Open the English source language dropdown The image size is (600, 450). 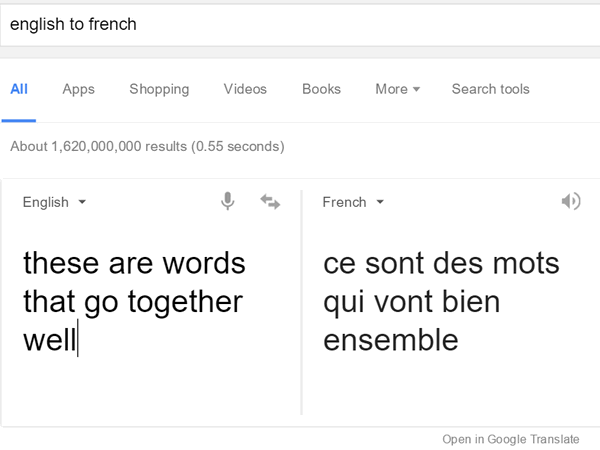tap(54, 202)
